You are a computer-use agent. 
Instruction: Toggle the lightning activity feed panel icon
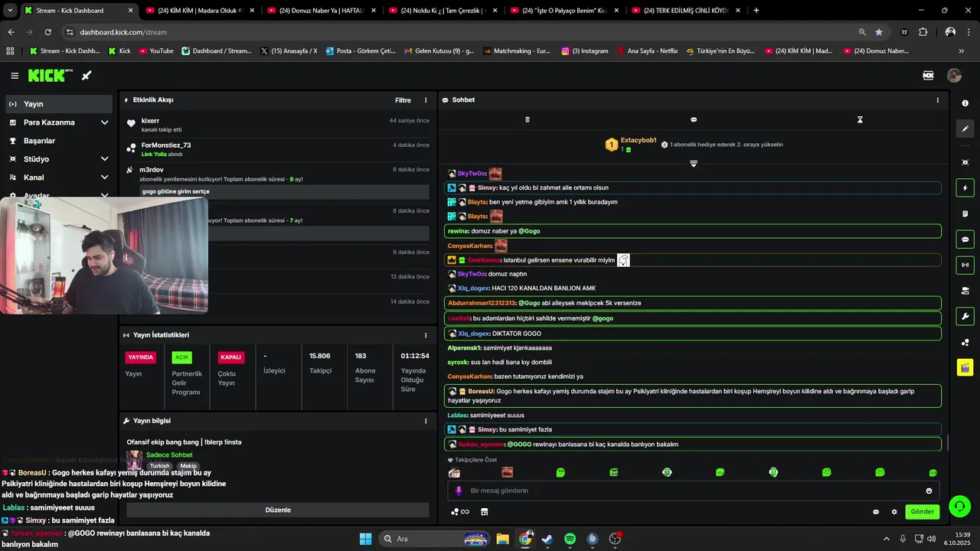point(965,188)
